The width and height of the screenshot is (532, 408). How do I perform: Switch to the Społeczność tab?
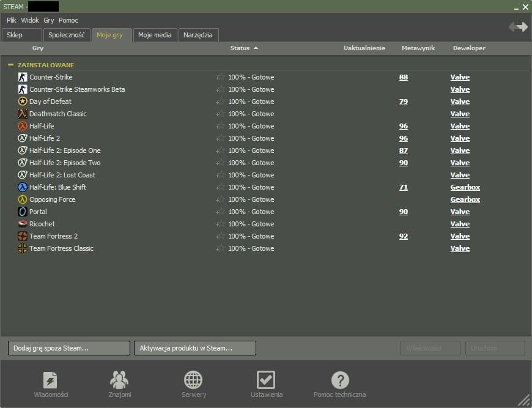67,35
